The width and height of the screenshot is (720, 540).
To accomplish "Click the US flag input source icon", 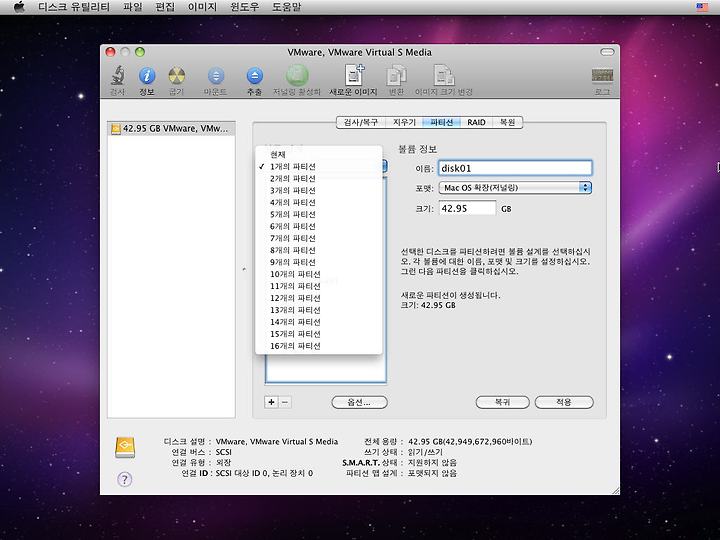I will (x=702, y=7).
